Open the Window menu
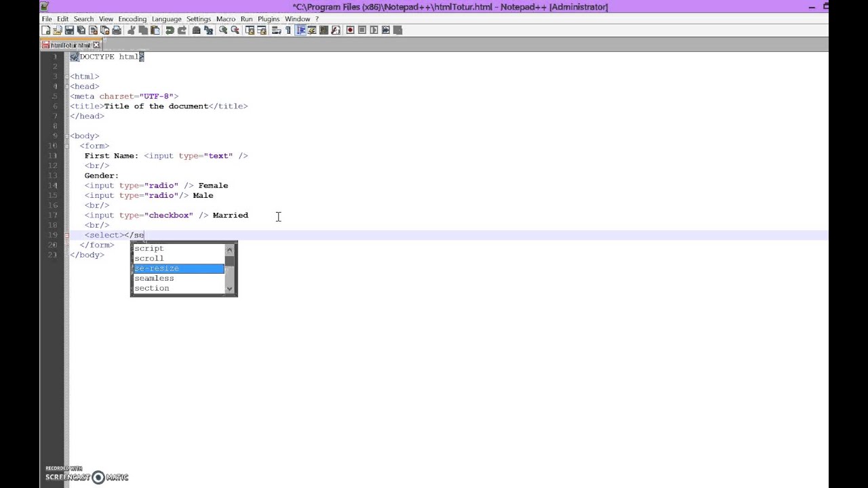This screenshot has width=868, height=488. pos(297,19)
